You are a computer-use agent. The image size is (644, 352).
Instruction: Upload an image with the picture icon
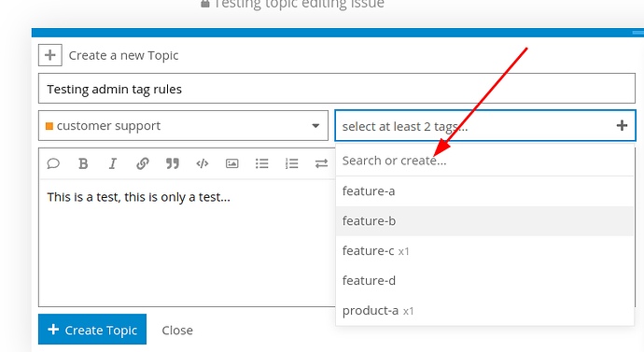232,163
